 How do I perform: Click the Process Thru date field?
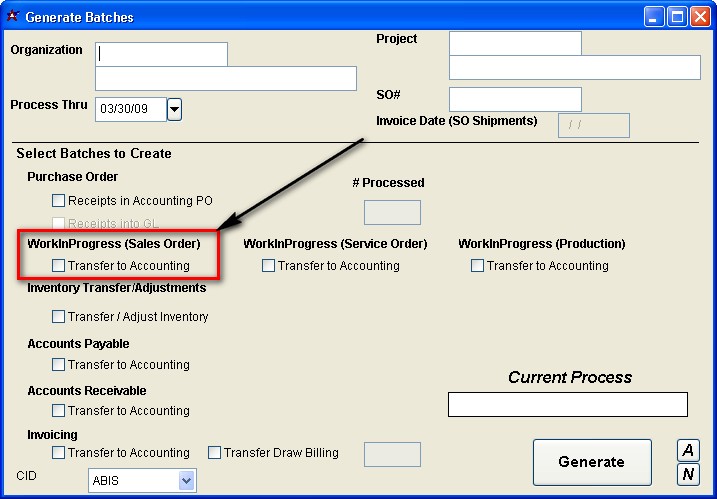130,109
